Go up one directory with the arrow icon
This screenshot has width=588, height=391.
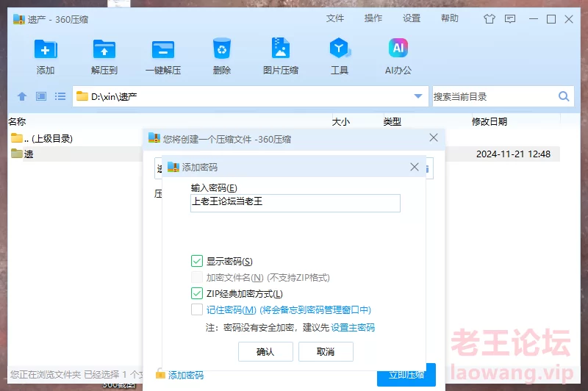tap(22, 97)
